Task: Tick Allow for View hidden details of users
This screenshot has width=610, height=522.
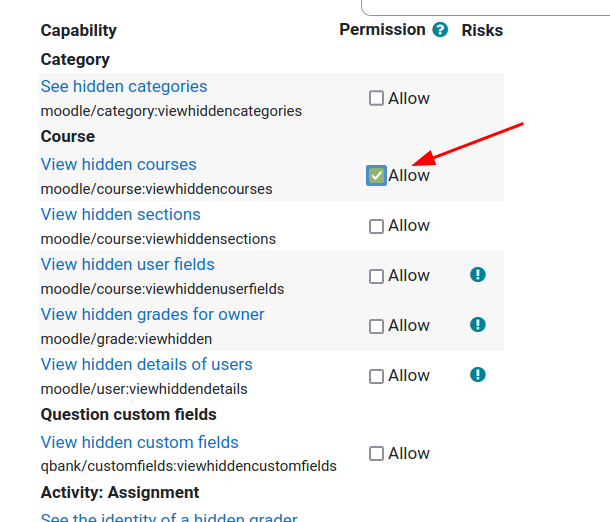Action: pyautogui.click(x=376, y=376)
